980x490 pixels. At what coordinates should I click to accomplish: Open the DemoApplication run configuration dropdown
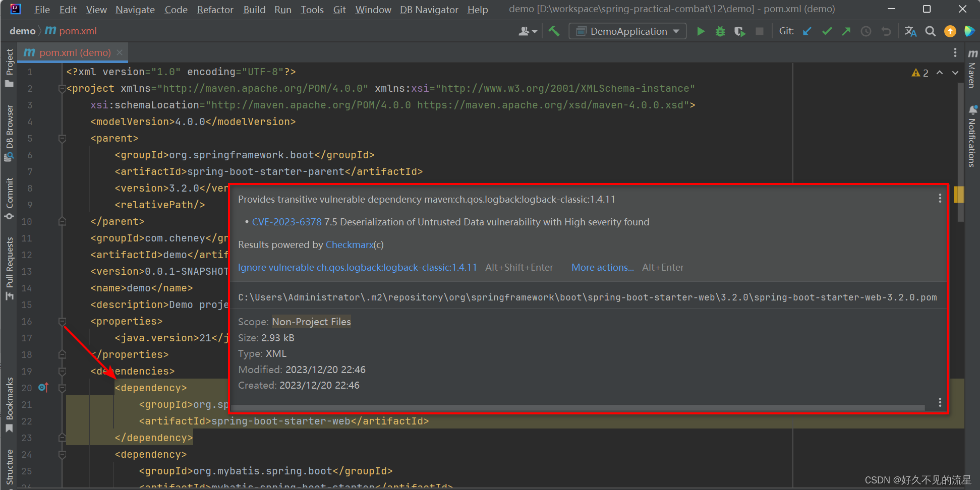pyautogui.click(x=627, y=31)
